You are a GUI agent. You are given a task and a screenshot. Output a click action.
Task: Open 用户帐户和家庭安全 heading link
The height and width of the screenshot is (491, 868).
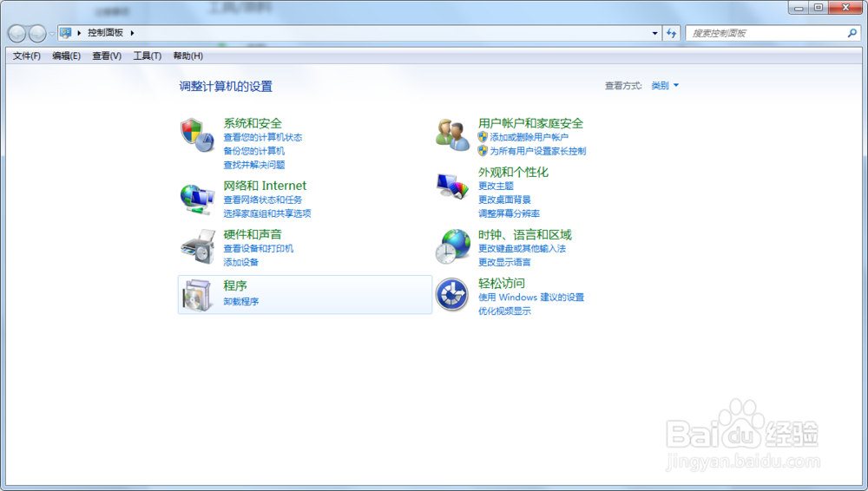pos(531,123)
